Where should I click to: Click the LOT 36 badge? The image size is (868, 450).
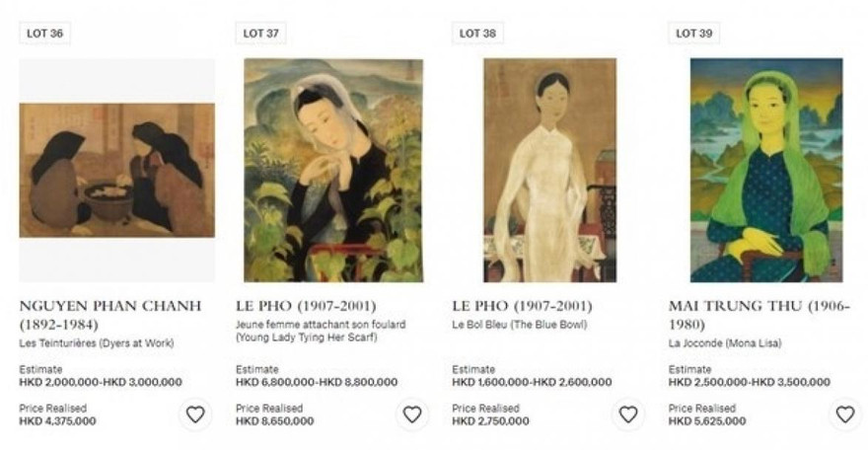(44, 34)
